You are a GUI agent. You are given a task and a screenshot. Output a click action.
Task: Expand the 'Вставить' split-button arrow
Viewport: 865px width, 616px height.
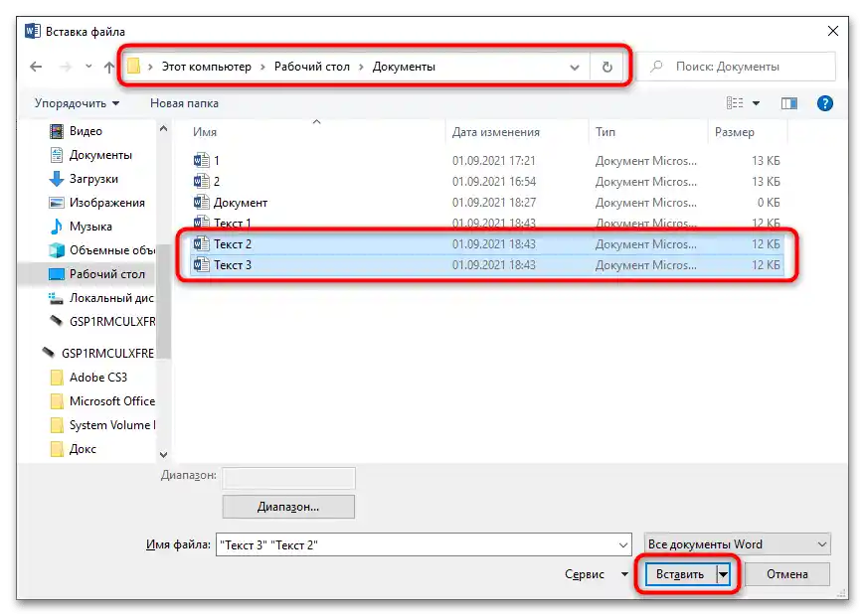(x=723, y=574)
